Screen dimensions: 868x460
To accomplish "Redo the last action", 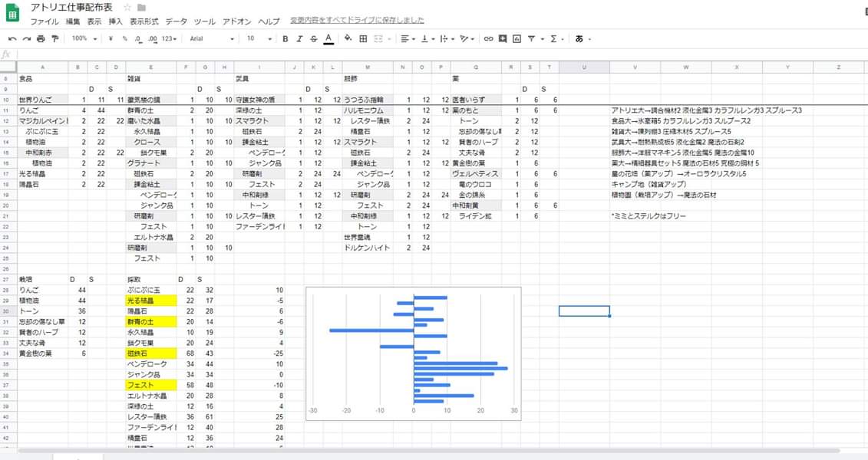I will 27,38.
